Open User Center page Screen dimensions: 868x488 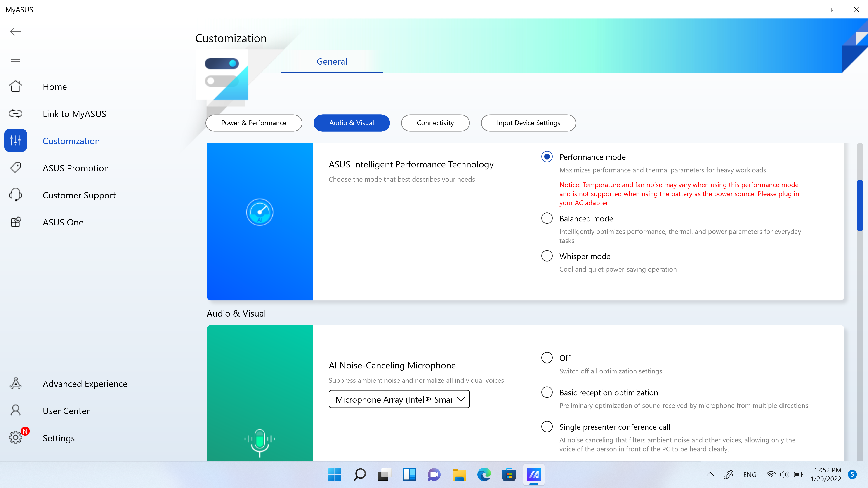66,411
